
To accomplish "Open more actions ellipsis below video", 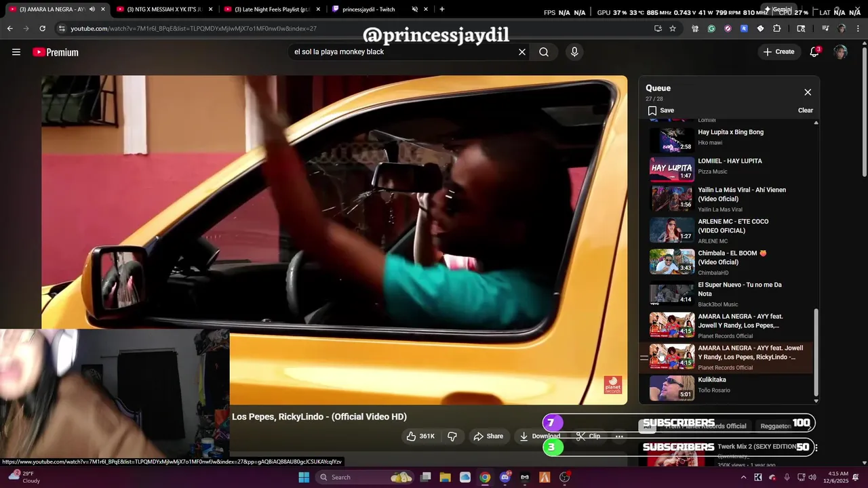I will pos(619,436).
